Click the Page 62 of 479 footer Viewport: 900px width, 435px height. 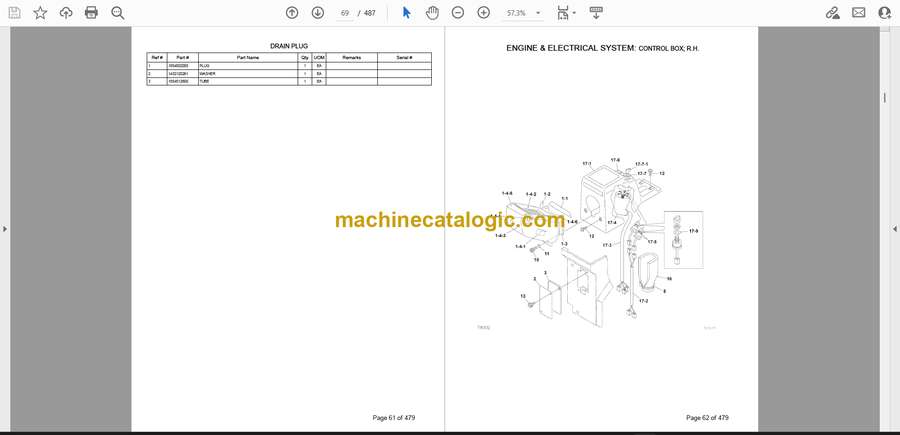(707, 418)
